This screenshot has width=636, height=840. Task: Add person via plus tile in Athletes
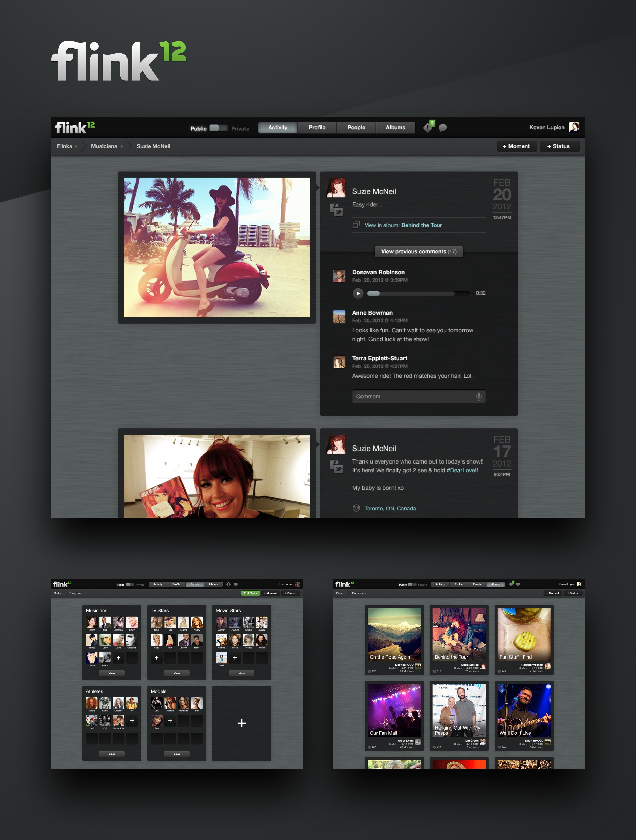tap(132, 721)
